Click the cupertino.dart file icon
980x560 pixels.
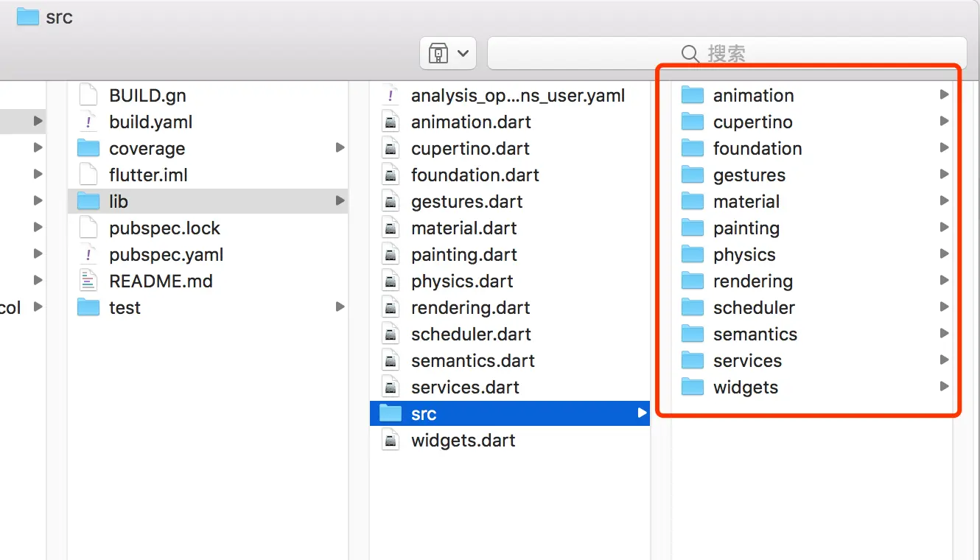tap(391, 148)
